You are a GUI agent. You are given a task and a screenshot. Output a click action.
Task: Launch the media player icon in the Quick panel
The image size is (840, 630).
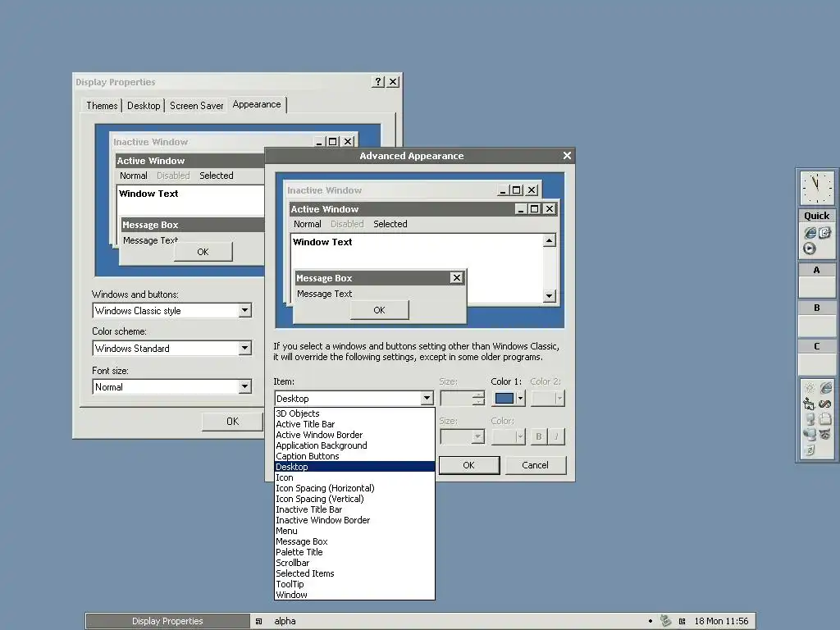tap(810, 249)
